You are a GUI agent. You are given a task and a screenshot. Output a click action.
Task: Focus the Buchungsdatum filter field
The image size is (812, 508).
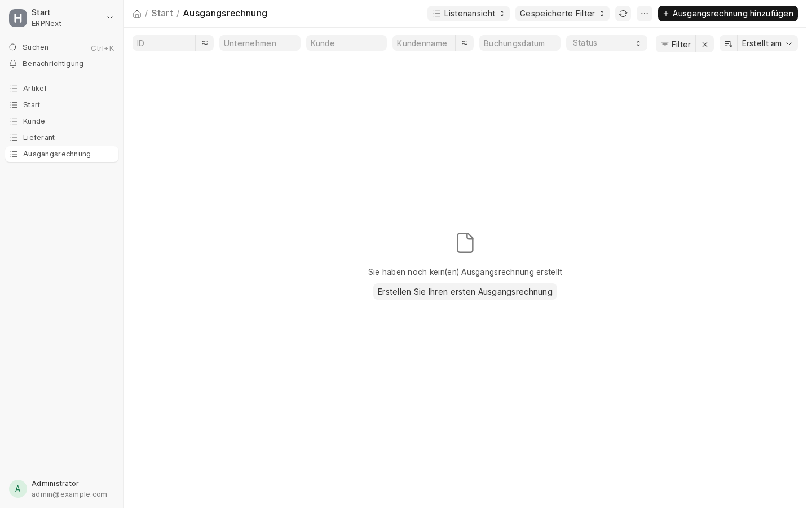click(520, 43)
